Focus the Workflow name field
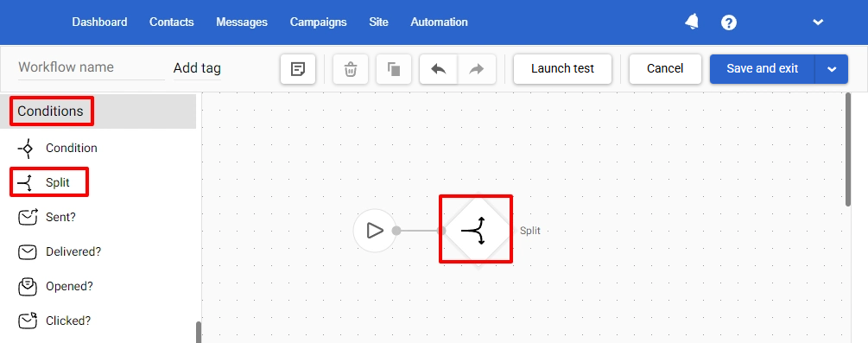 92,67
